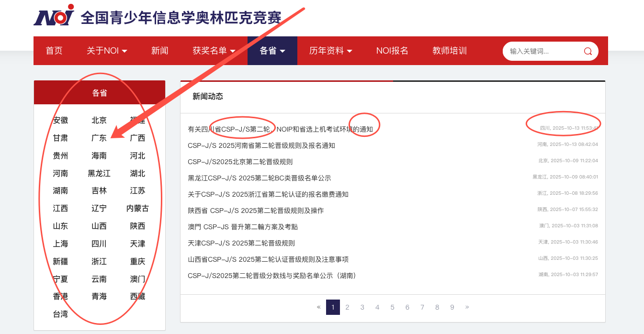This screenshot has width=644, height=334.
Task: Jump to page 5 in pagination
Action: (x=392, y=307)
